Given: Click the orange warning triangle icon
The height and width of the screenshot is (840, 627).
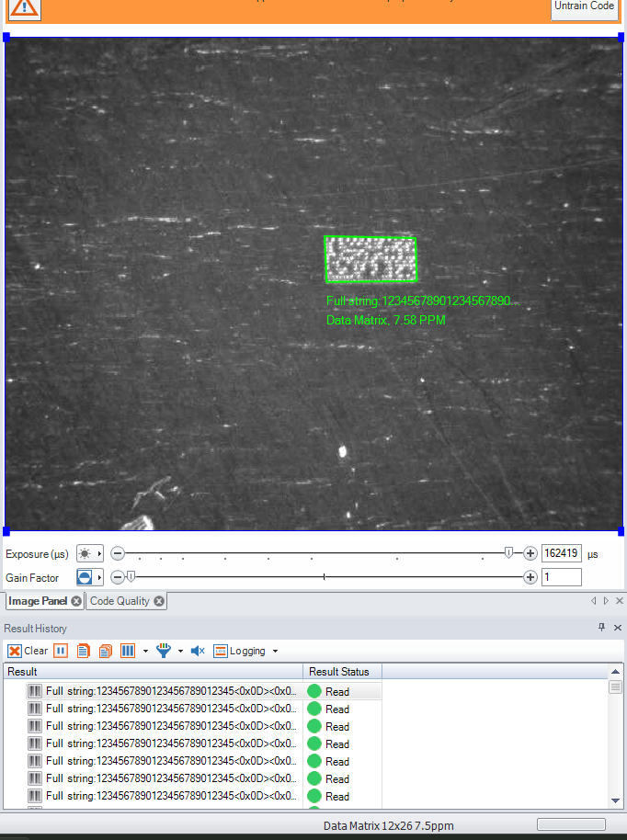Looking at the screenshot, I should pos(24,8).
